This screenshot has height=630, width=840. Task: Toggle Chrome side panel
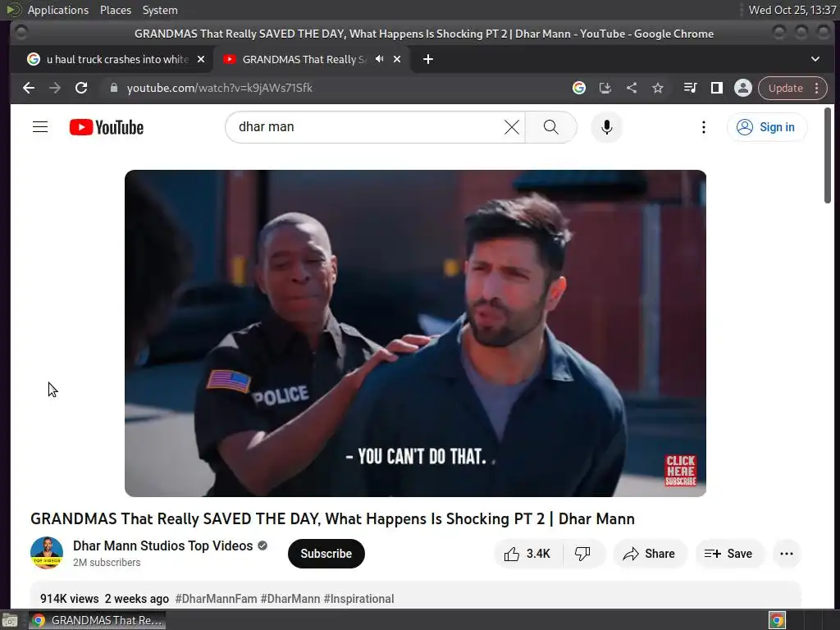[x=717, y=88]
